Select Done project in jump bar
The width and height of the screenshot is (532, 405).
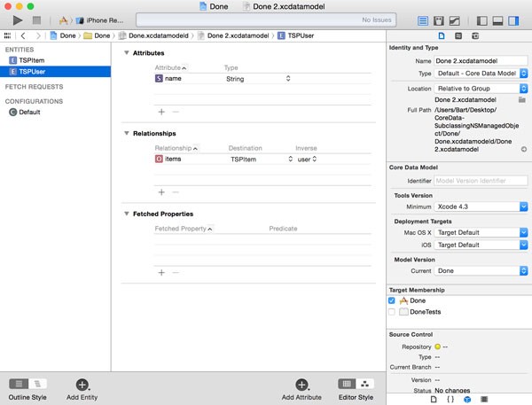point(63,35)
